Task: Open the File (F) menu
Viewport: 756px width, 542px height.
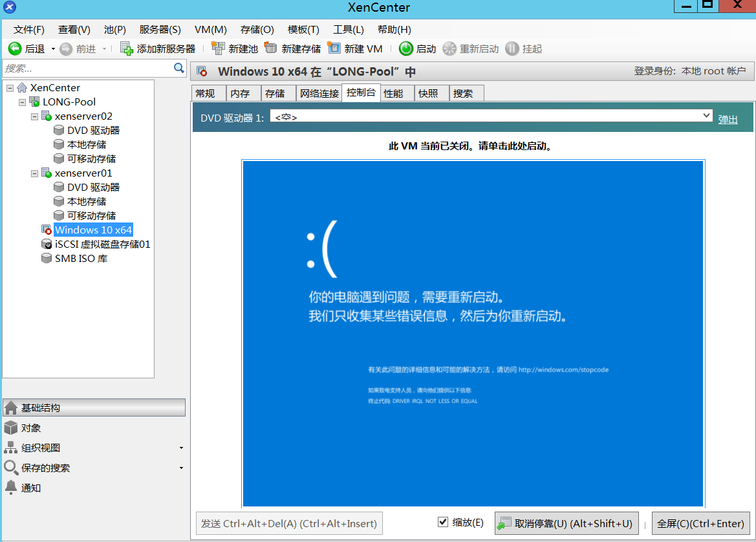Action: click(x=28, y=30)
